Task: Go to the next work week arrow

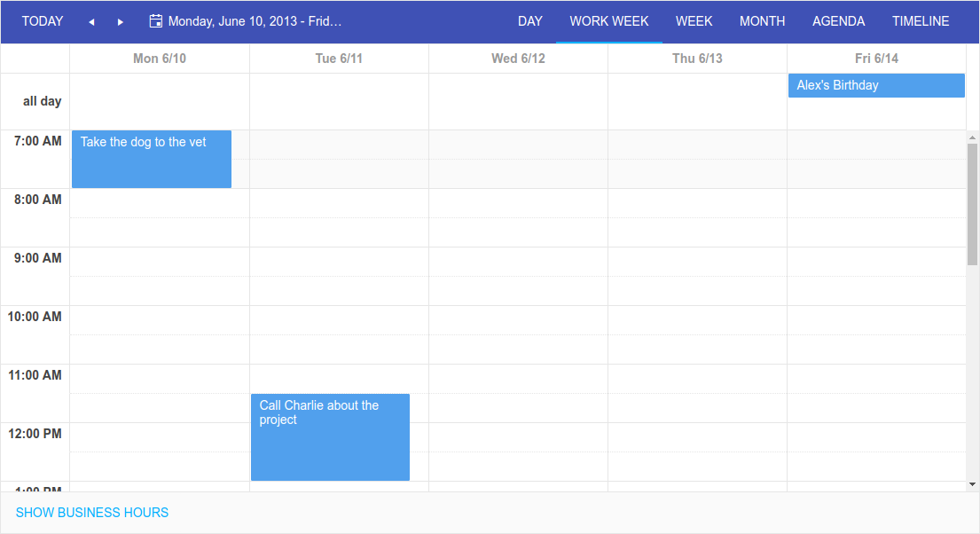Action: pos(120,22)
